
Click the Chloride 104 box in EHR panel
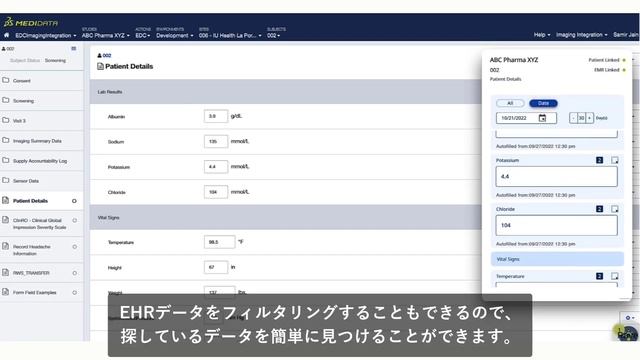coord(556,225)
